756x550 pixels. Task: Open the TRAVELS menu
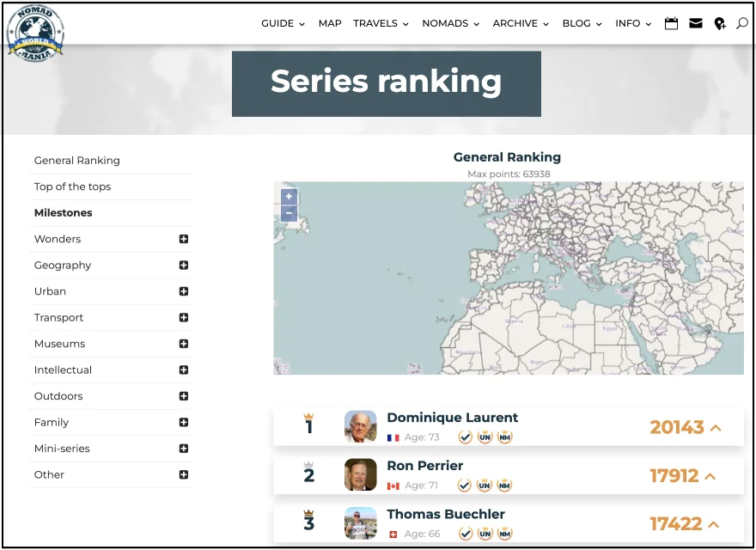point(381,24)
